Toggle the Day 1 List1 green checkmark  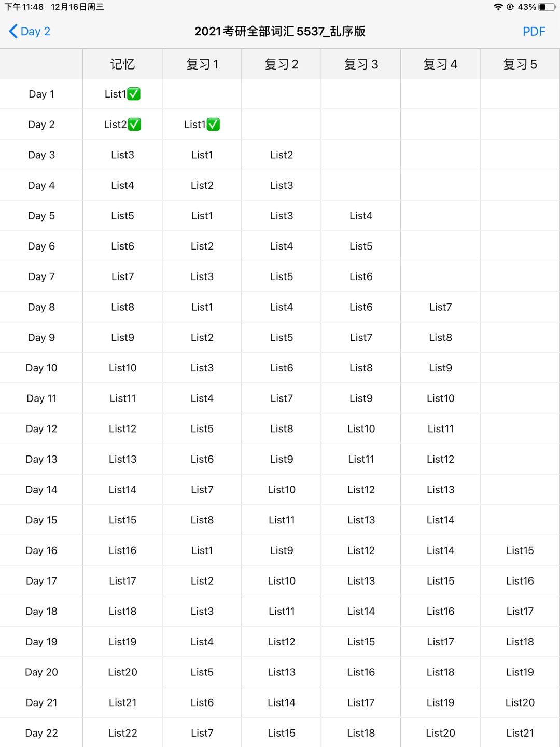tap(134, 94)
